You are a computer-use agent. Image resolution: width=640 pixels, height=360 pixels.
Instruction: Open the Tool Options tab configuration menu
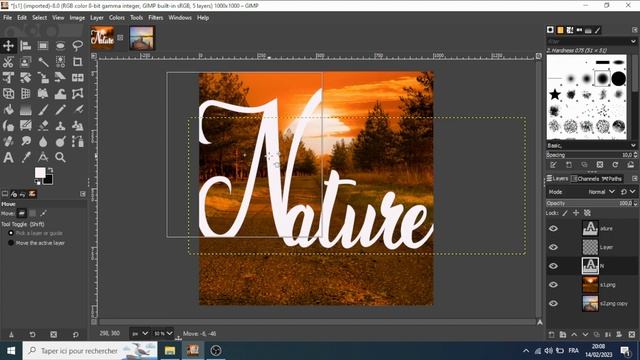(x=83, y=194)
